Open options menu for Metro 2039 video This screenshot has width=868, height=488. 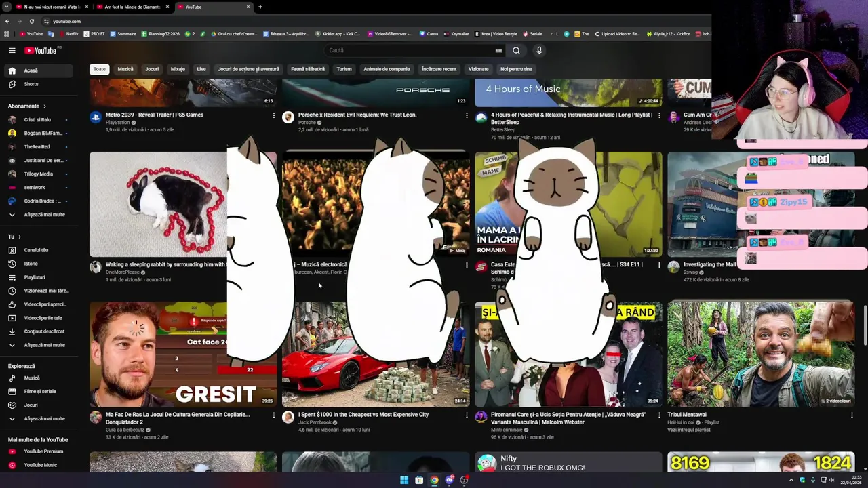coord(273,115)
